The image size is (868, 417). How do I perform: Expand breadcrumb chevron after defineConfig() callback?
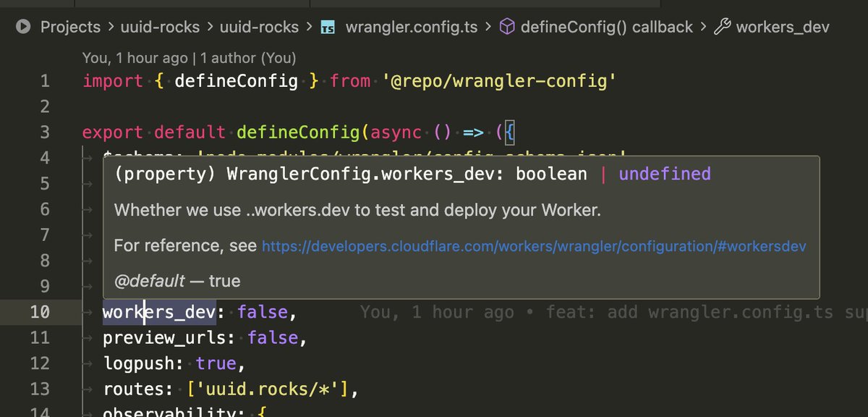coord(703,28)
